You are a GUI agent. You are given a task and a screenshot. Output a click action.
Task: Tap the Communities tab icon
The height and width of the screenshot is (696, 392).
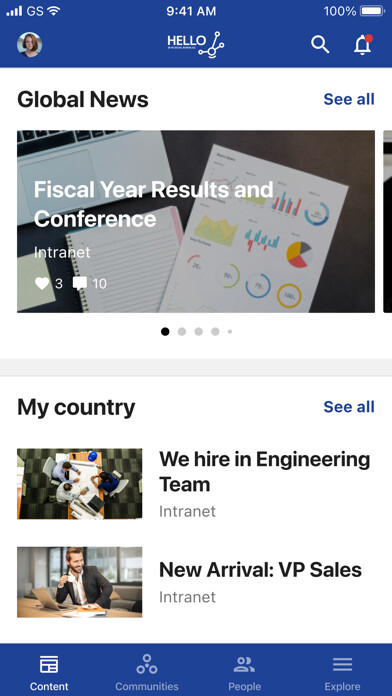(147, 664)
